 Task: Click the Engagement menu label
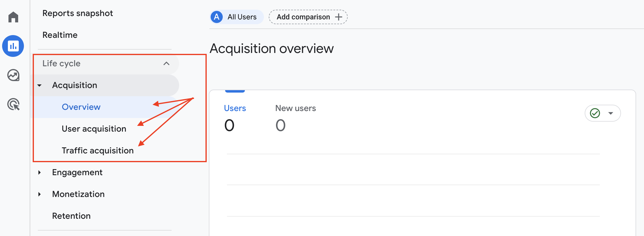[x=77, y=172]
